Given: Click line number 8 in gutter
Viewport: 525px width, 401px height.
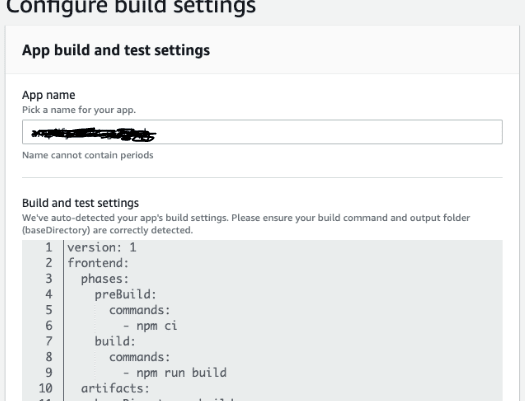Looking at the screenshot, I should pyautogui.click(x=49, y=357).
